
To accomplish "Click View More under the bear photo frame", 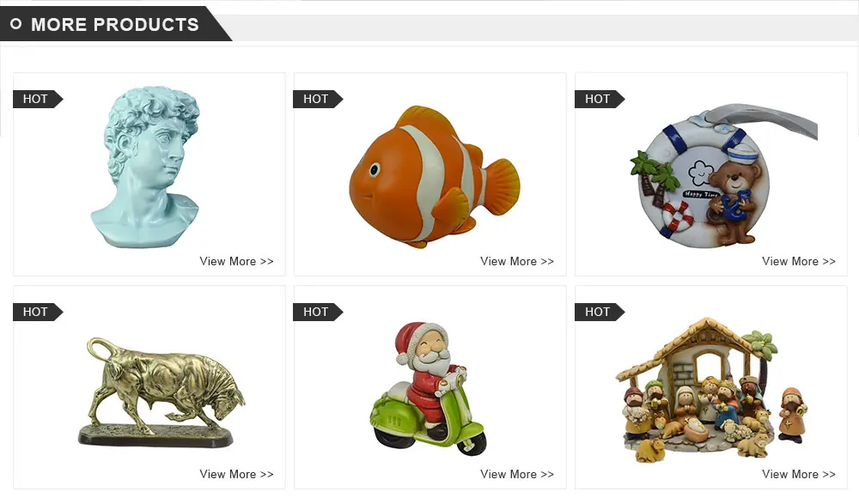I will coord(798,261).
